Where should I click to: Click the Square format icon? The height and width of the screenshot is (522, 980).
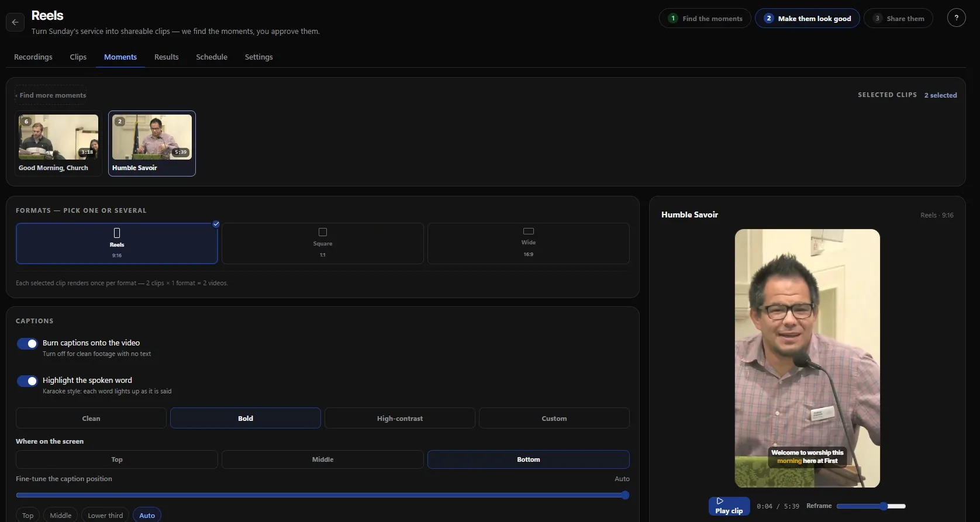point(323,232)
